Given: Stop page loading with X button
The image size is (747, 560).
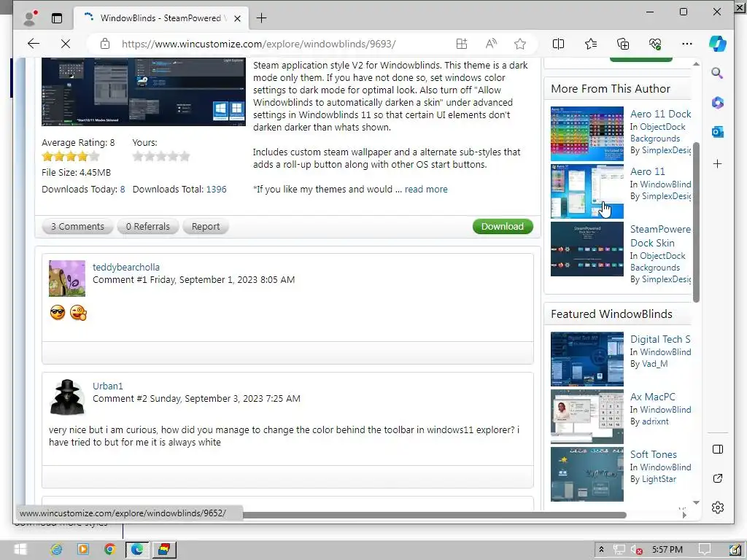Looking at the screenshot, I should click(66, 44).
